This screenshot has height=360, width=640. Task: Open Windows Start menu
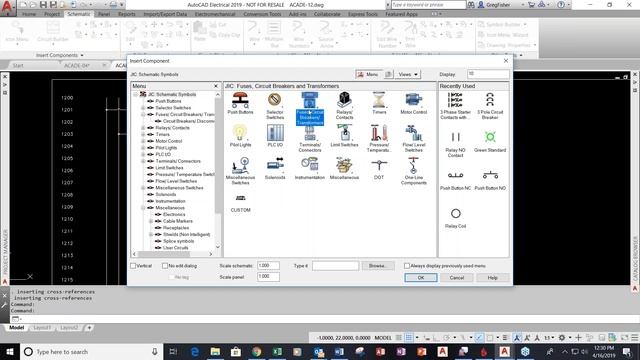pos(9,351)
